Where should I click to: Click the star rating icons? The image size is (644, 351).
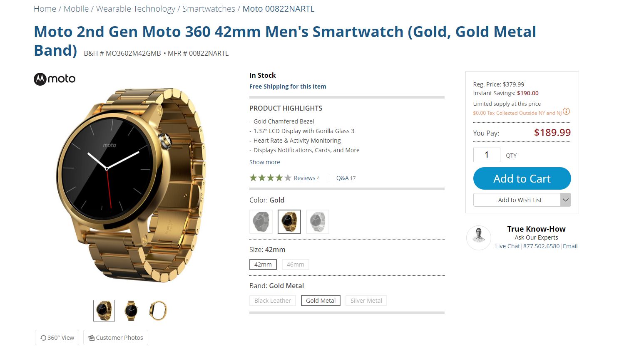click(x=270, y=178)
